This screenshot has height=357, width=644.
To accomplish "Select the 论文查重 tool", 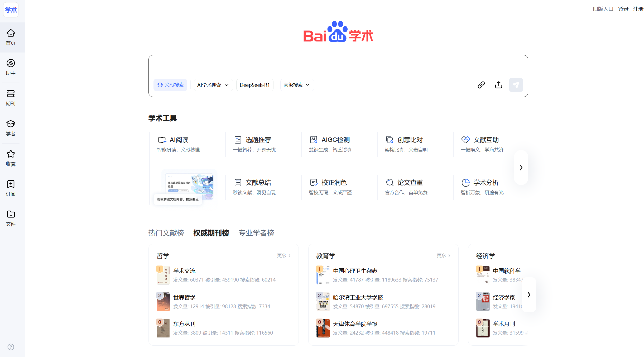I will pyautogui.click(x=410, y=182).
